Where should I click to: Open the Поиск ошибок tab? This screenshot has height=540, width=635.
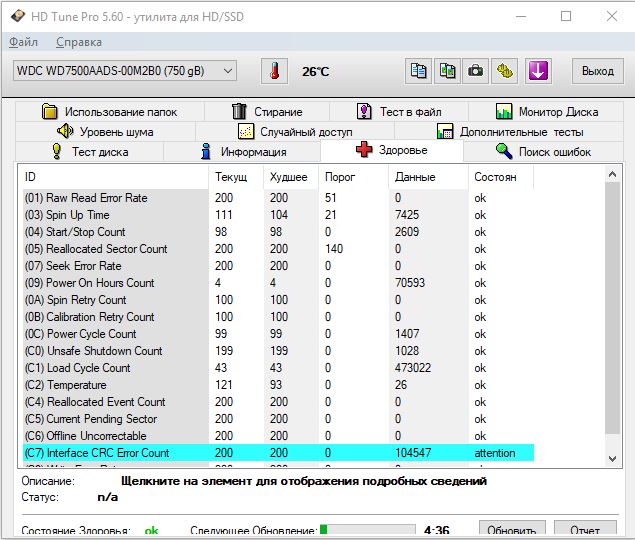coord(543,152)
